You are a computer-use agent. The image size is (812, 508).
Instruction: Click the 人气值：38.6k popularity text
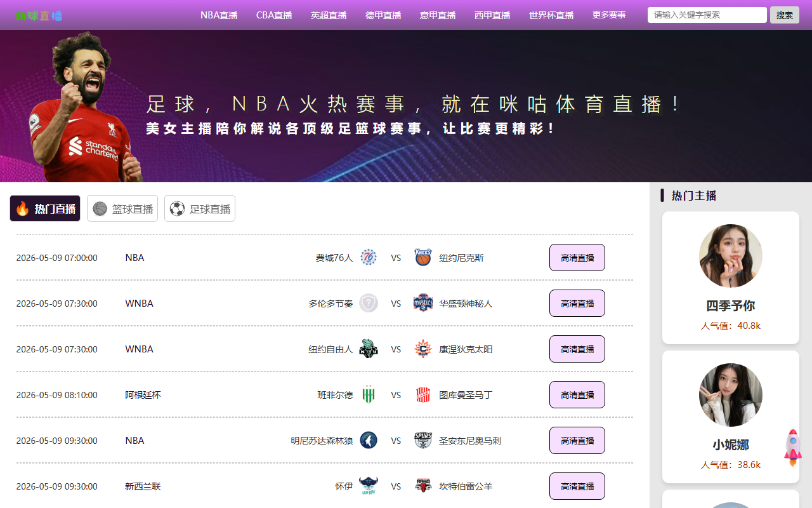(x=731, y=465)
